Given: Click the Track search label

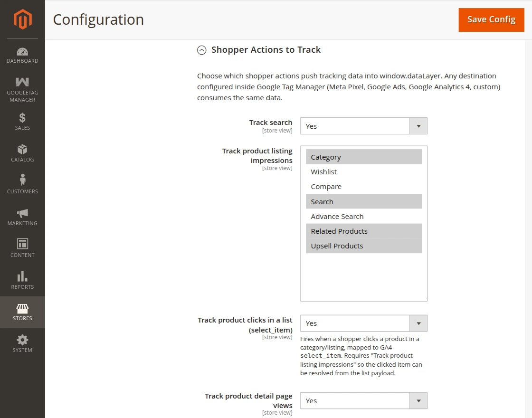Looking at the screenshot, I should point(271,123).
